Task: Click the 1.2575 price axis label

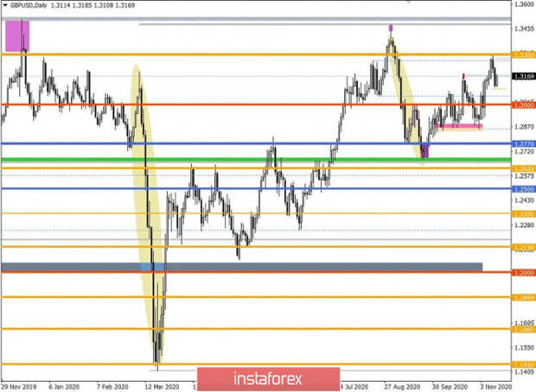Action: click(524, 176)
